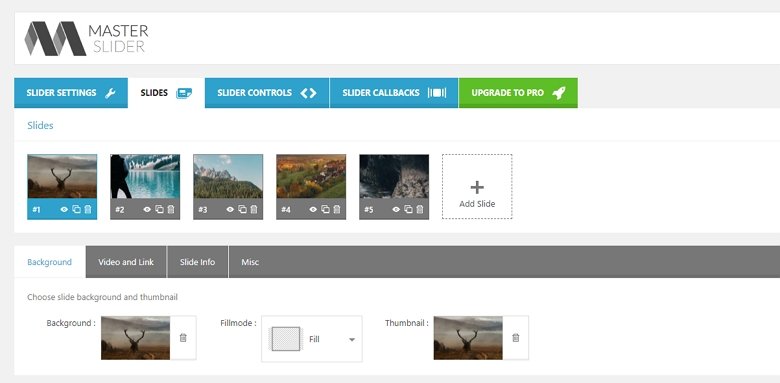Toggle visibility eye on slide #3
Viewport: 780px width, 383px height.
tap(230, 209)
